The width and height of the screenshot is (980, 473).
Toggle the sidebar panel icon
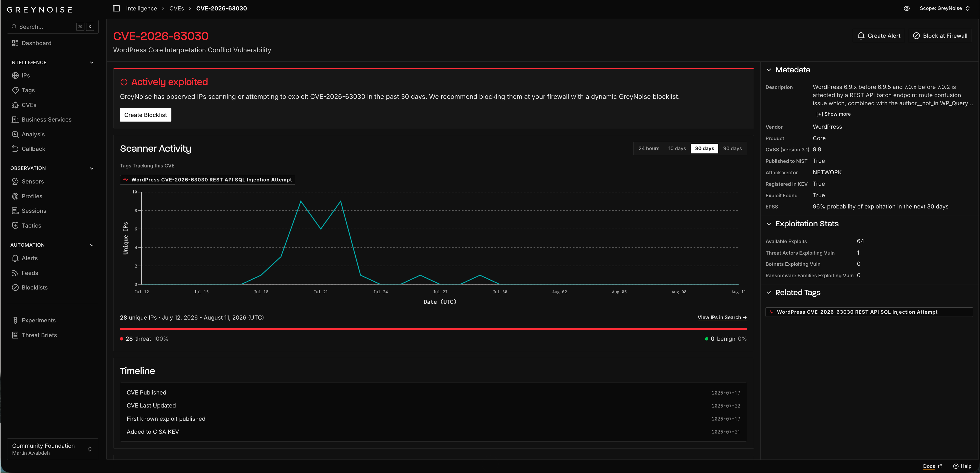click(116, 8)
